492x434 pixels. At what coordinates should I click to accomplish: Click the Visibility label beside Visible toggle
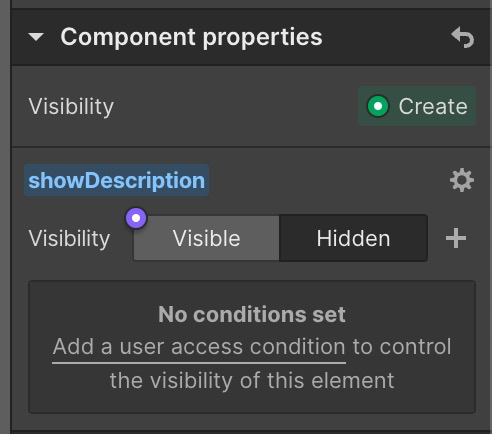69,239
